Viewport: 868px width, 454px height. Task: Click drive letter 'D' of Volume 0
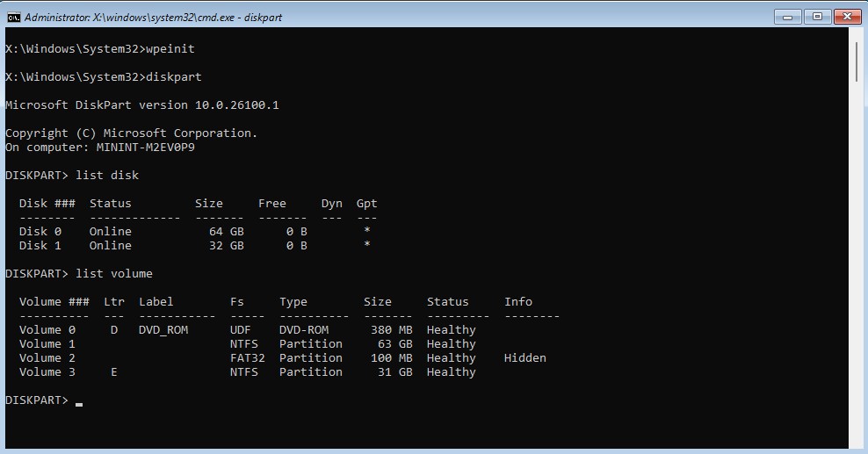114,330
